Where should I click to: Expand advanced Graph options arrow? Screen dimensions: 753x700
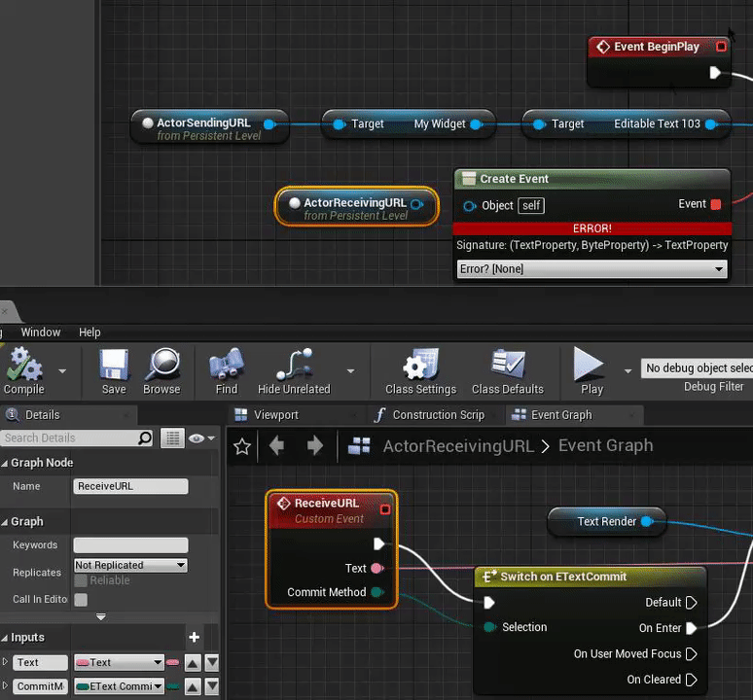click(x=101, y=616)
